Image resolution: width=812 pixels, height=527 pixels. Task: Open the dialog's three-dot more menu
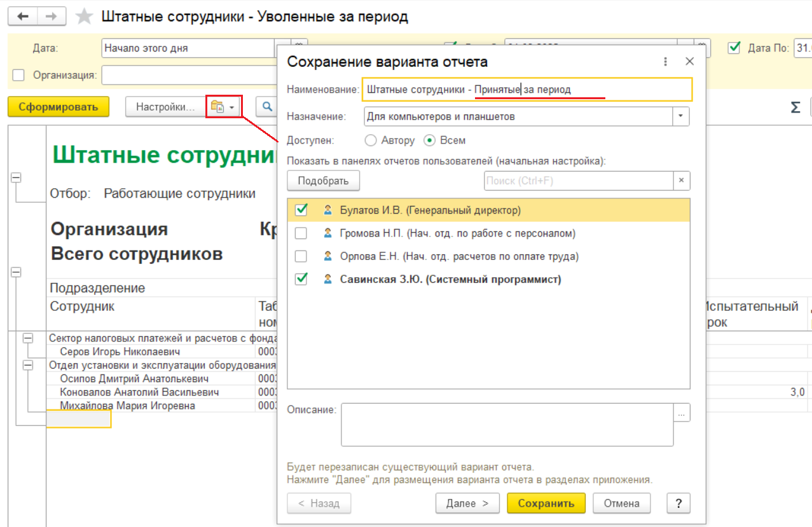(666, 62)
